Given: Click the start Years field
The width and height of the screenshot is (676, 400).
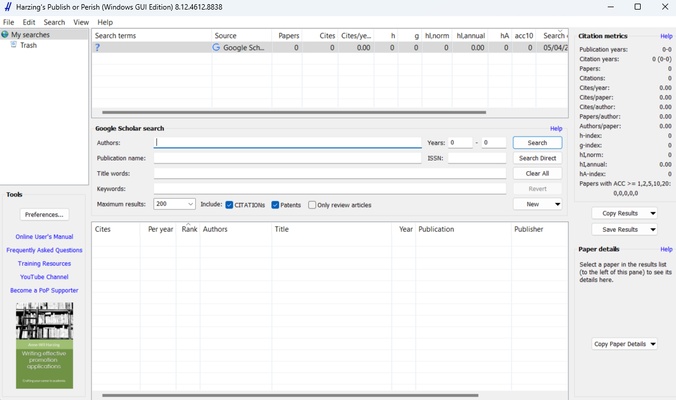Looking at the screenshot, I should pos(460,143).
